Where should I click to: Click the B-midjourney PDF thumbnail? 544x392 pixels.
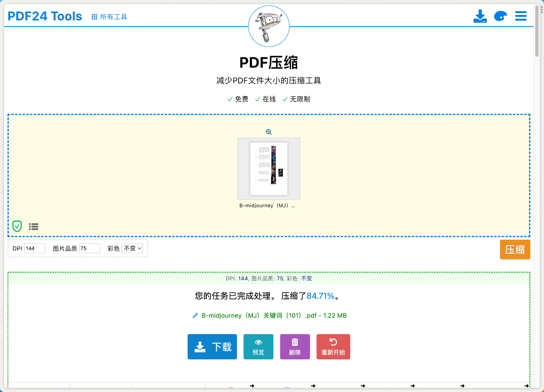pyautogui.click(x=269, y=169)
